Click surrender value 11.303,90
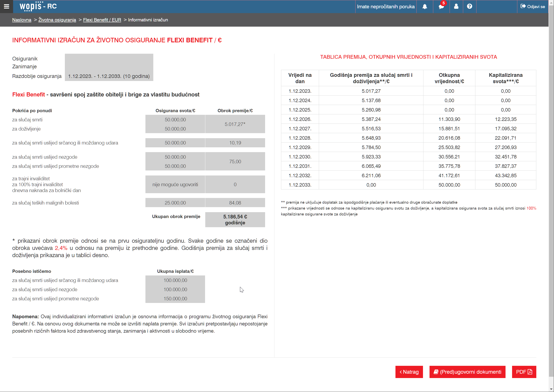This screenshot has height=392, width=554. click(x=449, y=119)
